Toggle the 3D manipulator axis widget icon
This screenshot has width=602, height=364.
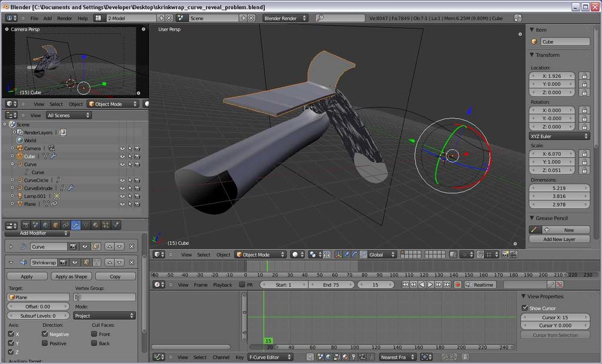tap(338, 255)
